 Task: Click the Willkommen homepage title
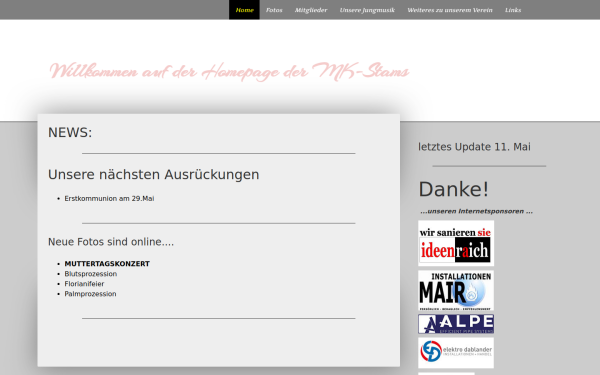click(x=229, y=72)
